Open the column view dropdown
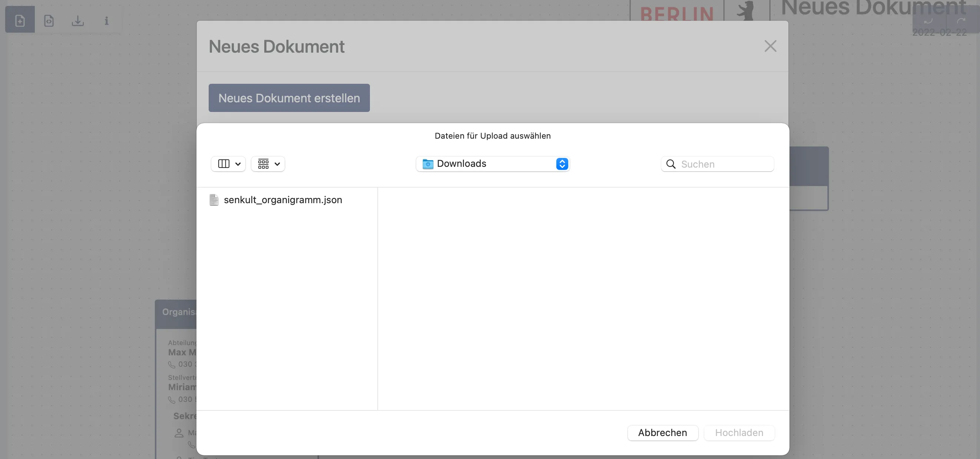The width and height of the screenshot is (980, 459). (228, 164)
